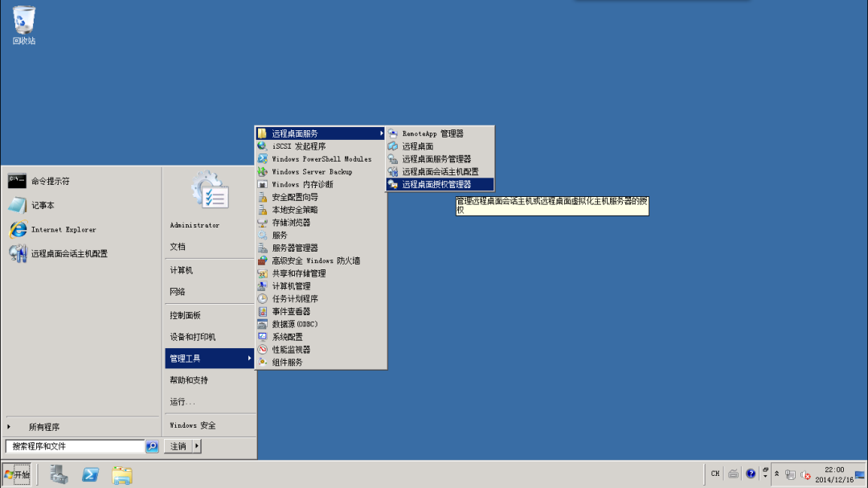Open the arrow menu next to 注销
868x488 pixels.
click(x=197, y=446)
